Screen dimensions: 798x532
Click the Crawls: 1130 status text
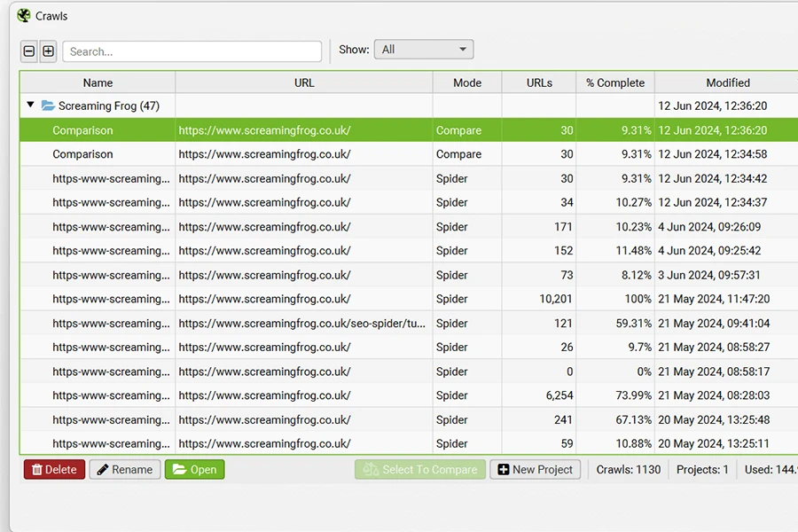(x=629, y=469)
